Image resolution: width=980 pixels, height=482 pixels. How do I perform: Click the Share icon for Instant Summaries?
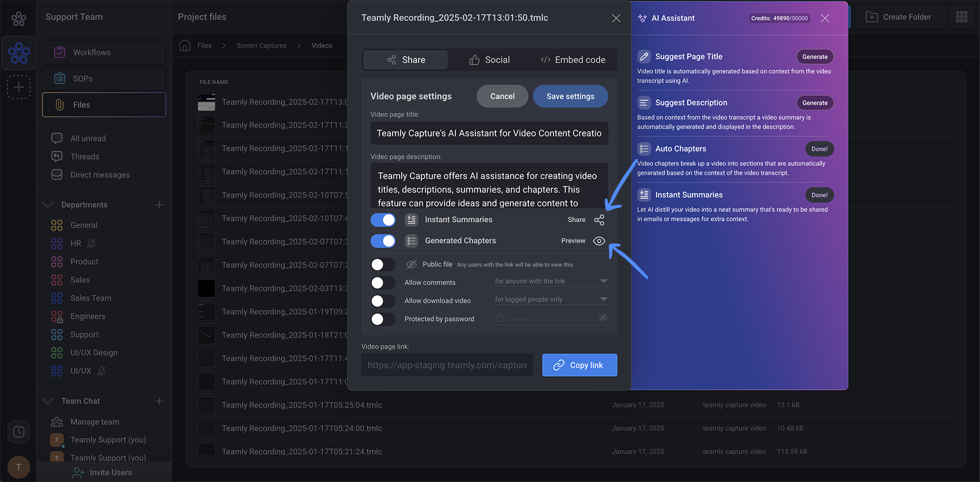coord(599,220)
